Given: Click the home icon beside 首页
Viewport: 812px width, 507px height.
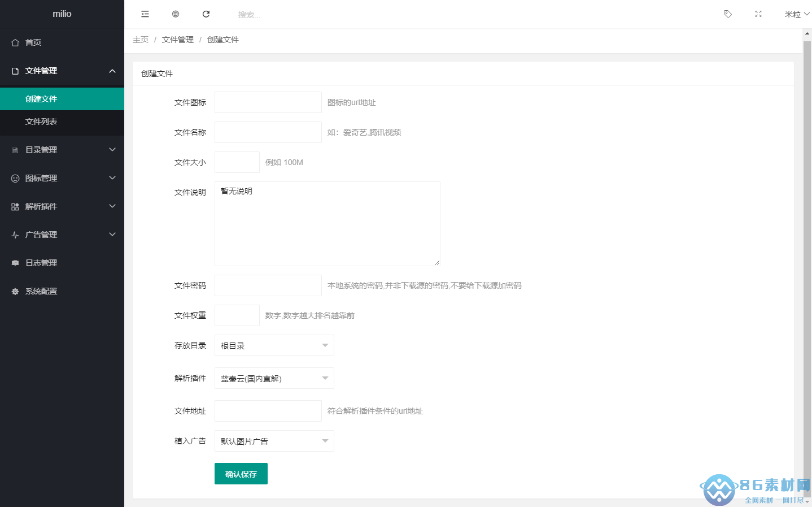Looking at the screenshot, I should pos(15,43).
